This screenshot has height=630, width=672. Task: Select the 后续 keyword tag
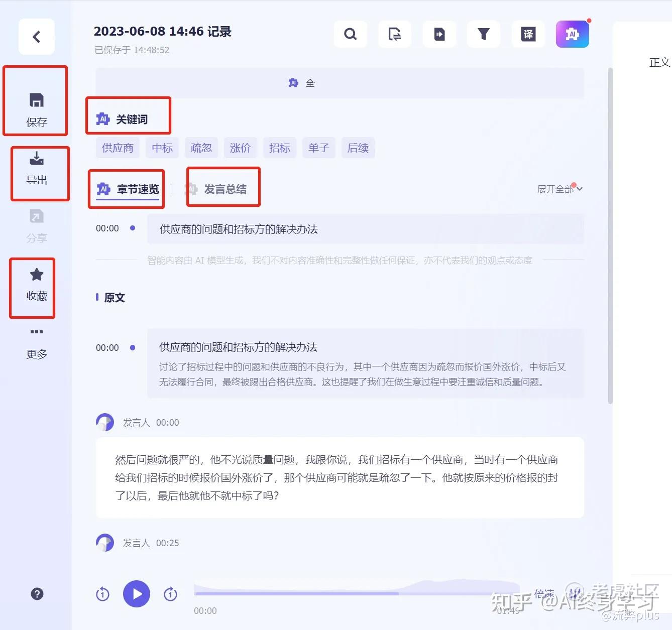pos(358,148)
